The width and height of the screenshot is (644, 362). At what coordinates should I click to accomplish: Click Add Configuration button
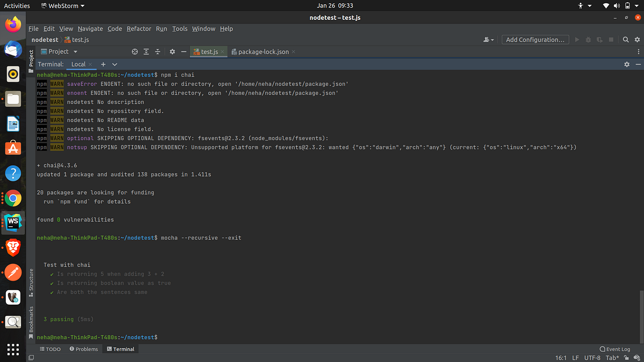pos(535,40)
